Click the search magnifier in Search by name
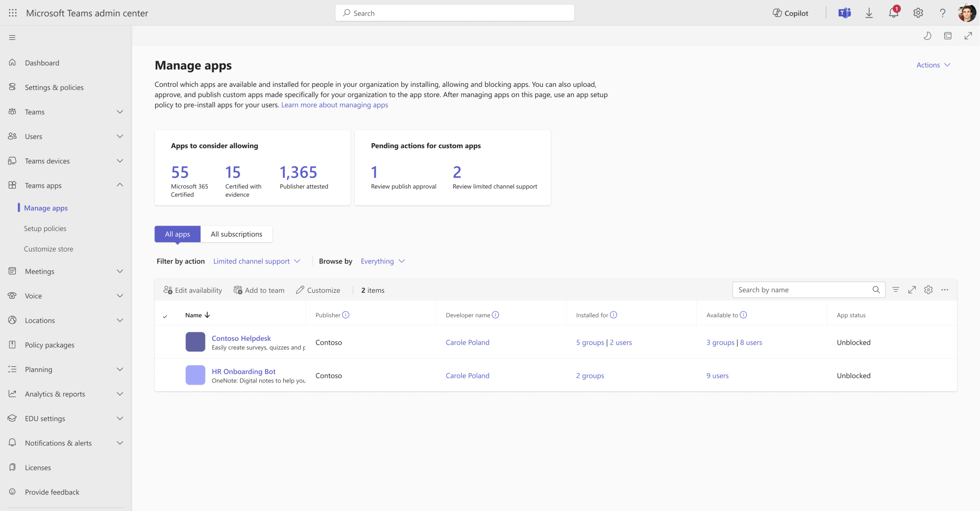The height and width of the screenshot is (511, 980). pyautogui.click(x=876, y=290)
